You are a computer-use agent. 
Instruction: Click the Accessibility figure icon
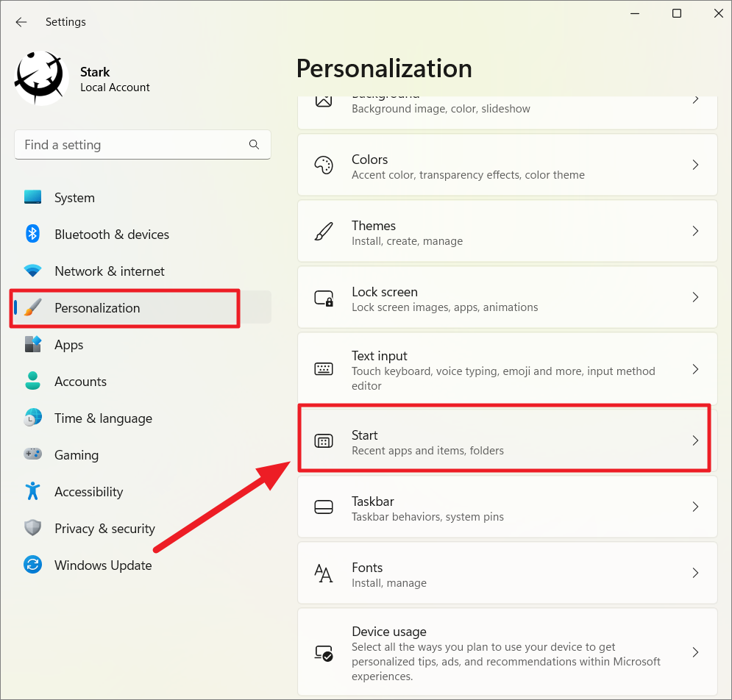(x=32, y=491)
